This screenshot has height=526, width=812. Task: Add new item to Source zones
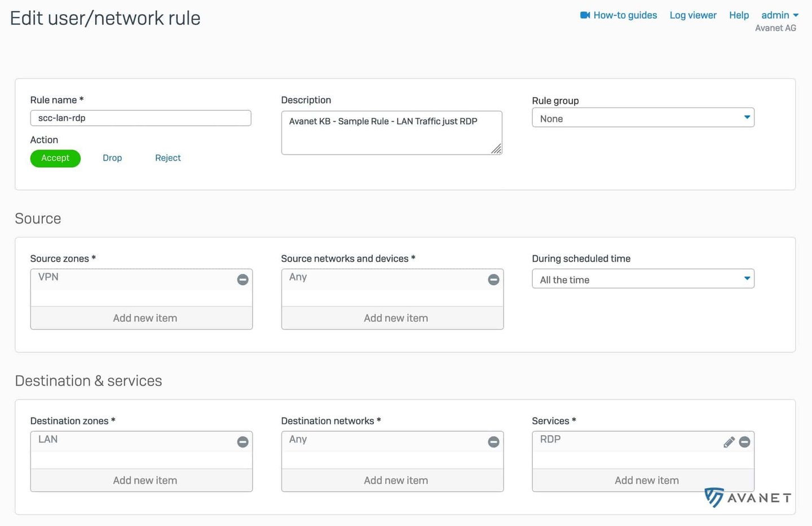point(142,318)
